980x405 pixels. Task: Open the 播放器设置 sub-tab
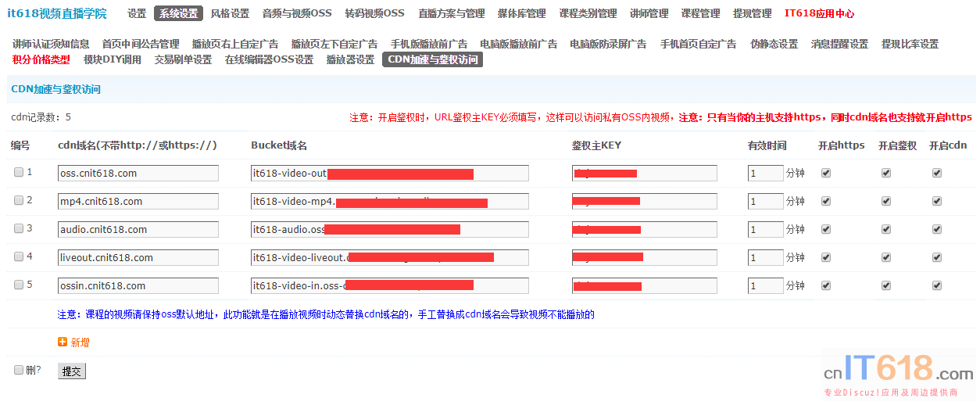tap(350, 59)
